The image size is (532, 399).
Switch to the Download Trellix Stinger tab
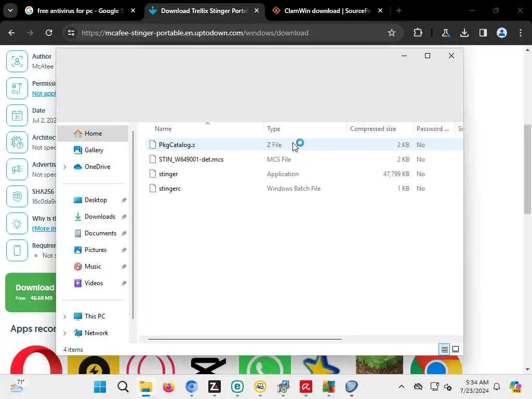click(204, 11)
